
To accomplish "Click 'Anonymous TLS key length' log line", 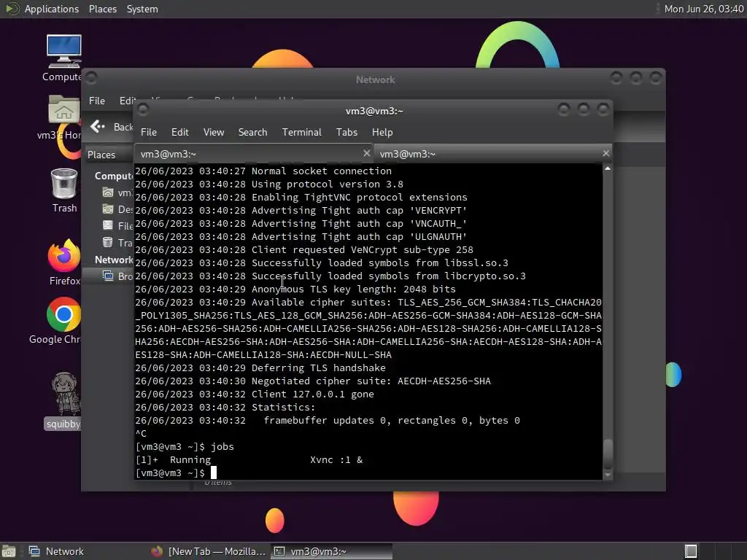I will click(x=295, y=289).
